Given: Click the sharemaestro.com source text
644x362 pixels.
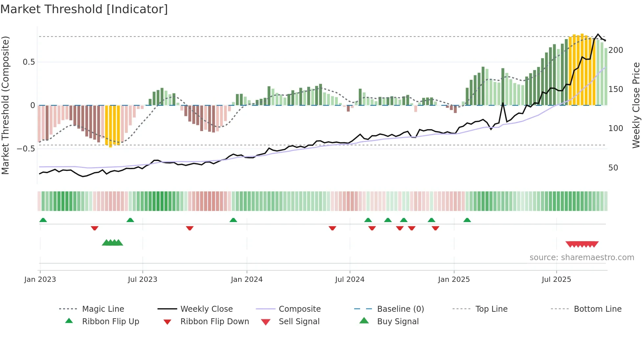Looking at the screenshot, I should pos(582,258).
